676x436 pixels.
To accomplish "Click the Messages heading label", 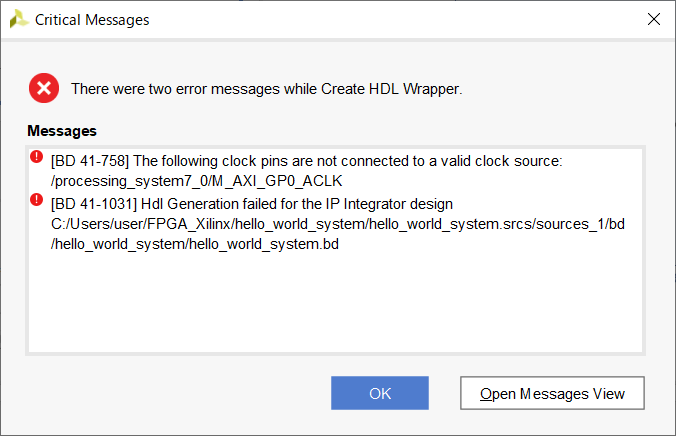I will 62,131.
